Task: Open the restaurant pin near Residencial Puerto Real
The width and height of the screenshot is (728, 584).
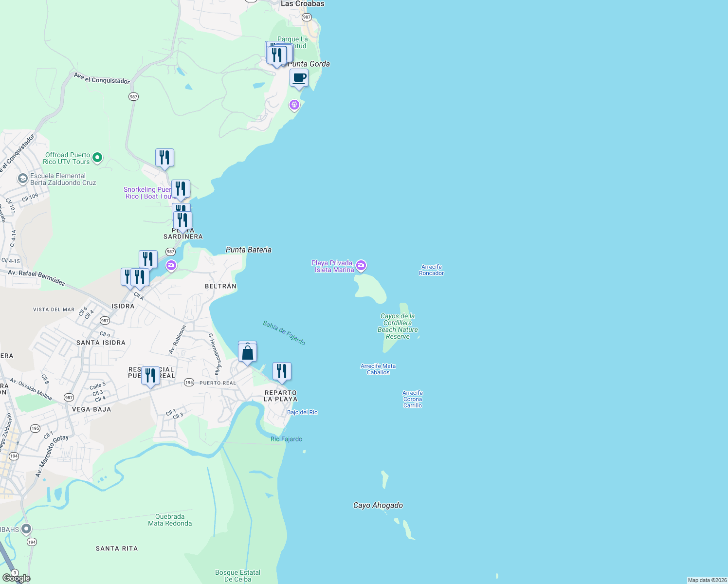Action: (x=150, y=376)
